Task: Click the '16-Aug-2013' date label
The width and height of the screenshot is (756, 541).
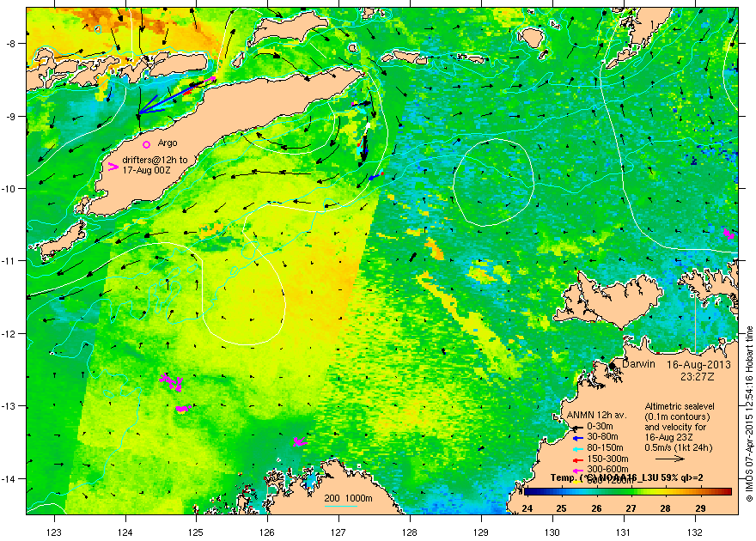Action: pyautogui.click(x=698, y=365)
